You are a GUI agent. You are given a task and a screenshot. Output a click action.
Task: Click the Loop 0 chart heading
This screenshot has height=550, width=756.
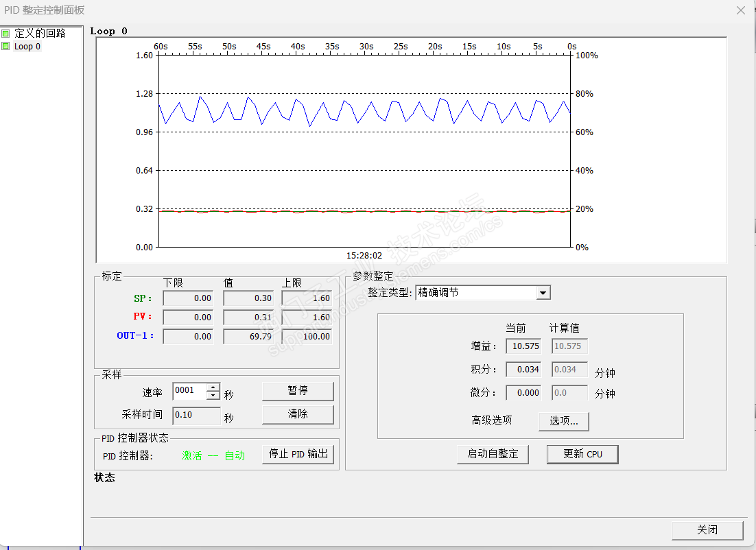109,32
